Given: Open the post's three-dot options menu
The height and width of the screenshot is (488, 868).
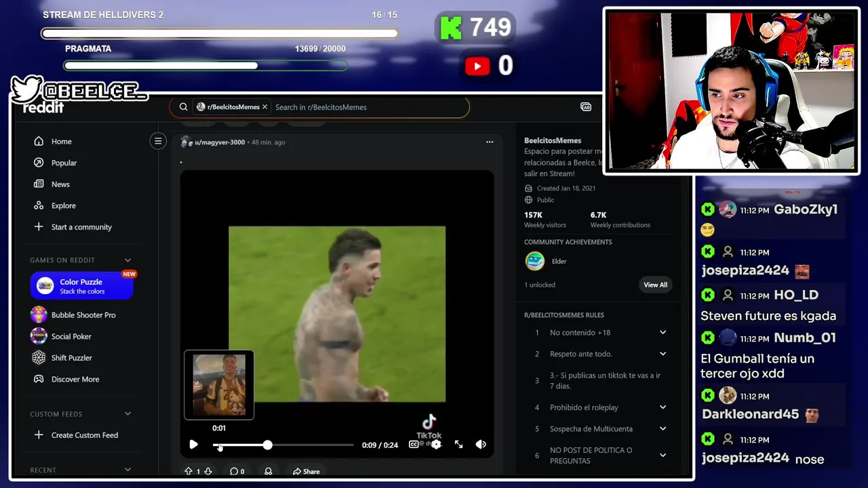Looking at the screenshot, I should (490, 142).
